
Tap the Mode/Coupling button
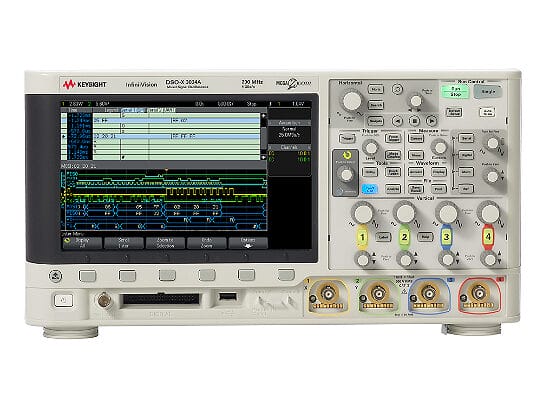393,155
